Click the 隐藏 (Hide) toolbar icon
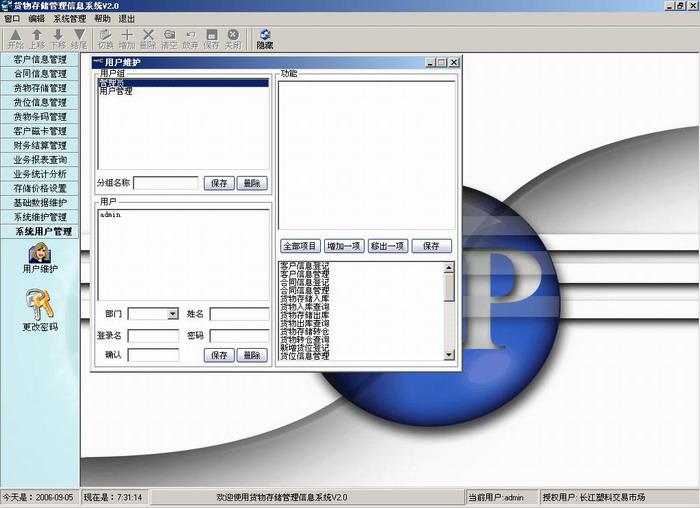Screen dimensions: 700x508 pos(264,38)
